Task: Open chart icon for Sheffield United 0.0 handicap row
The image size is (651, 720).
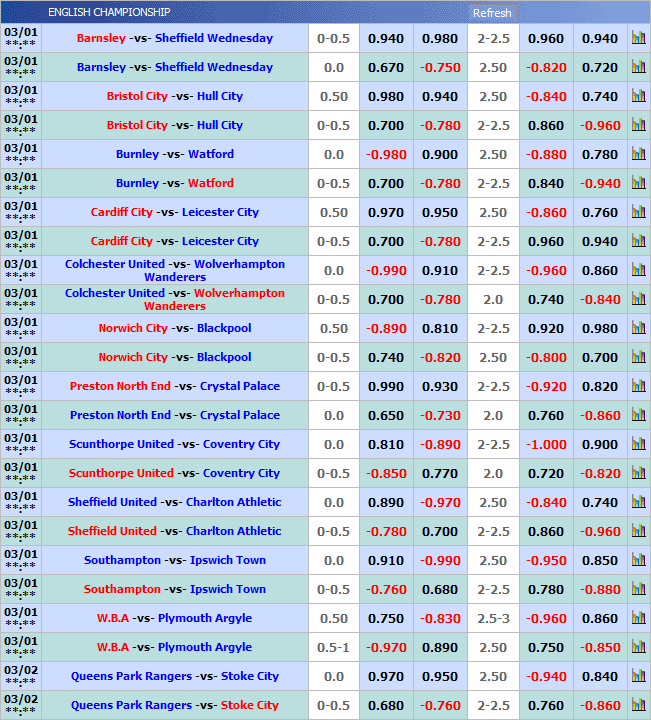Action: coord(638,503)
